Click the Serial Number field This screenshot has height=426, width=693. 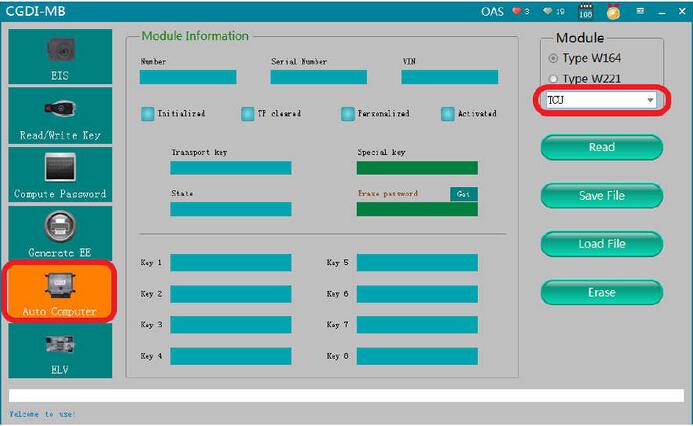click(319, 77)
